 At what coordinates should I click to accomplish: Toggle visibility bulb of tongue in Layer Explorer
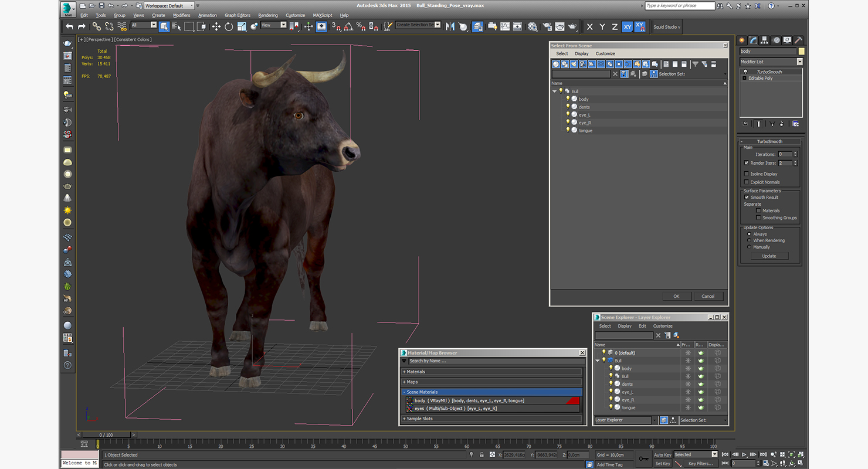click(611, 407)
